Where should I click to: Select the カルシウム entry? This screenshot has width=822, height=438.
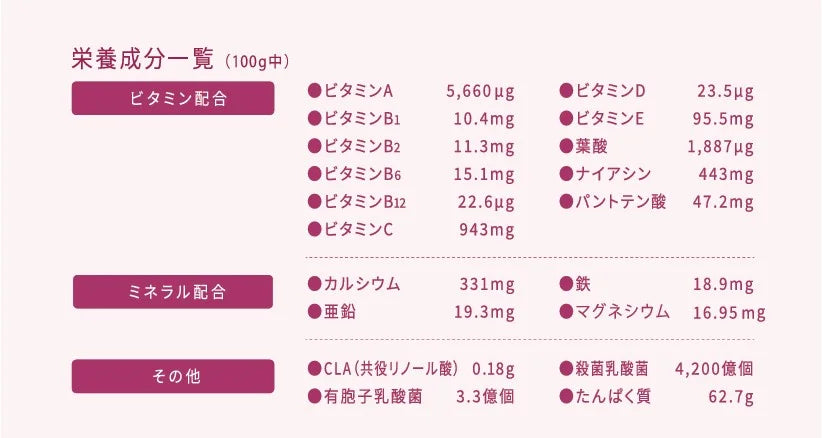point(361,284)
